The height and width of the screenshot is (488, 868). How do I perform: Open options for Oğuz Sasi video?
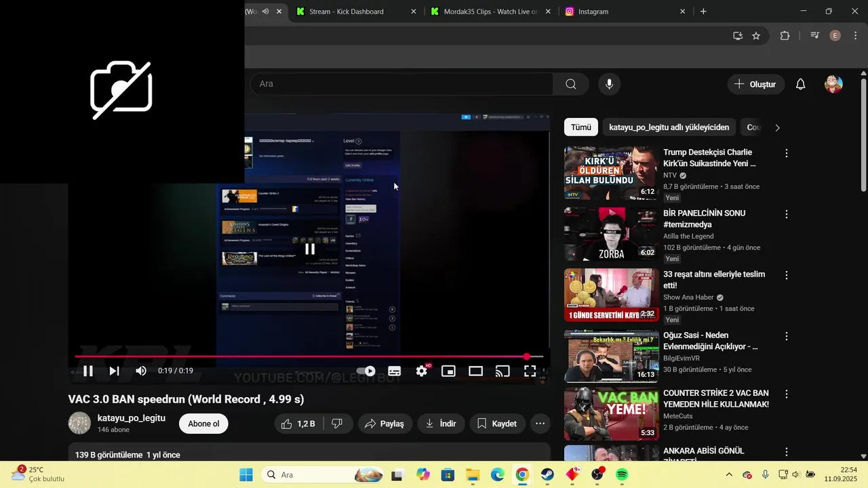pos(787,336)
